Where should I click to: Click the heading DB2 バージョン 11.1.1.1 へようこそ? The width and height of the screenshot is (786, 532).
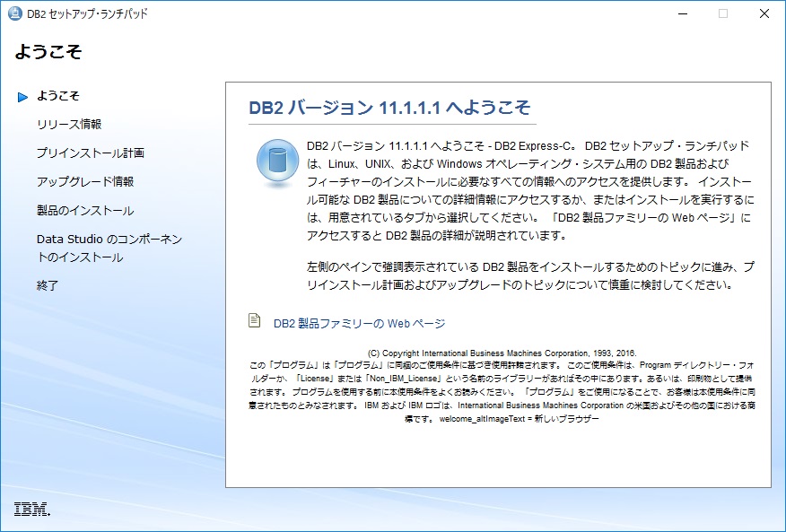pyautogui.click(x=389, y=108)
